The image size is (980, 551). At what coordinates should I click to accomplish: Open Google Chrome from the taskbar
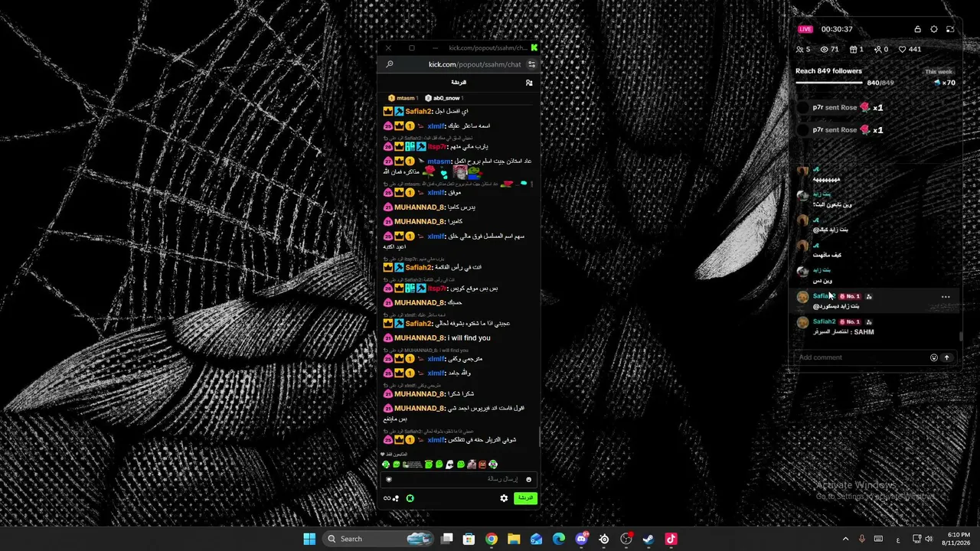click(492, 539)
